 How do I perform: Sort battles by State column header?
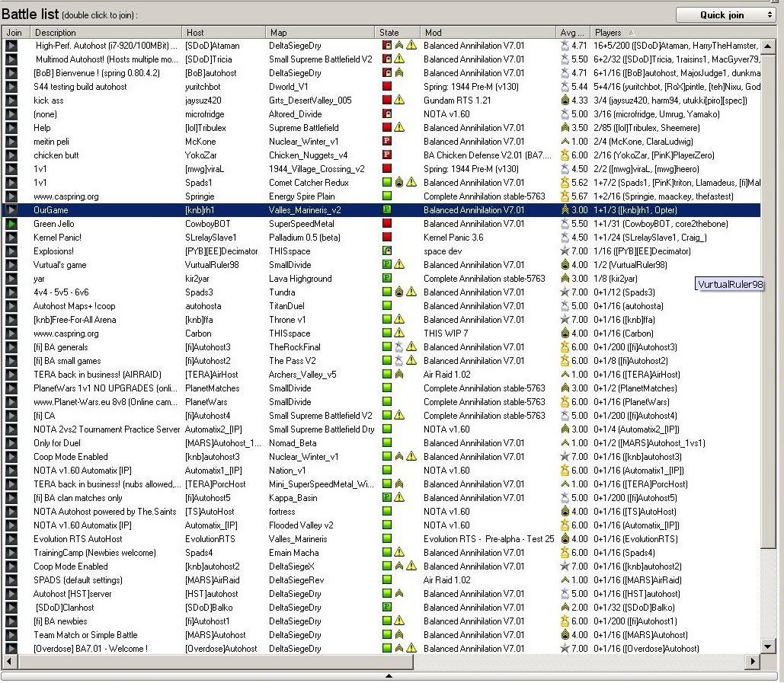pos(397,33)
